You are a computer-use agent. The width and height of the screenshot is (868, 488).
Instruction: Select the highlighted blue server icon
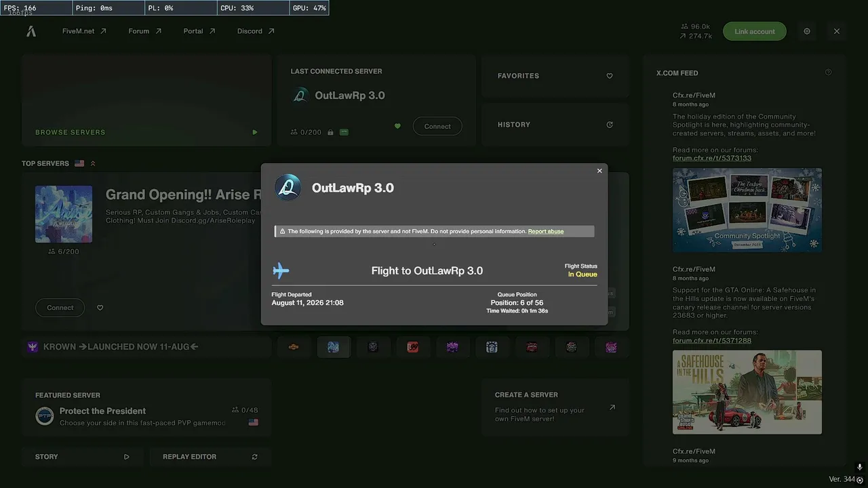point(333,347)
